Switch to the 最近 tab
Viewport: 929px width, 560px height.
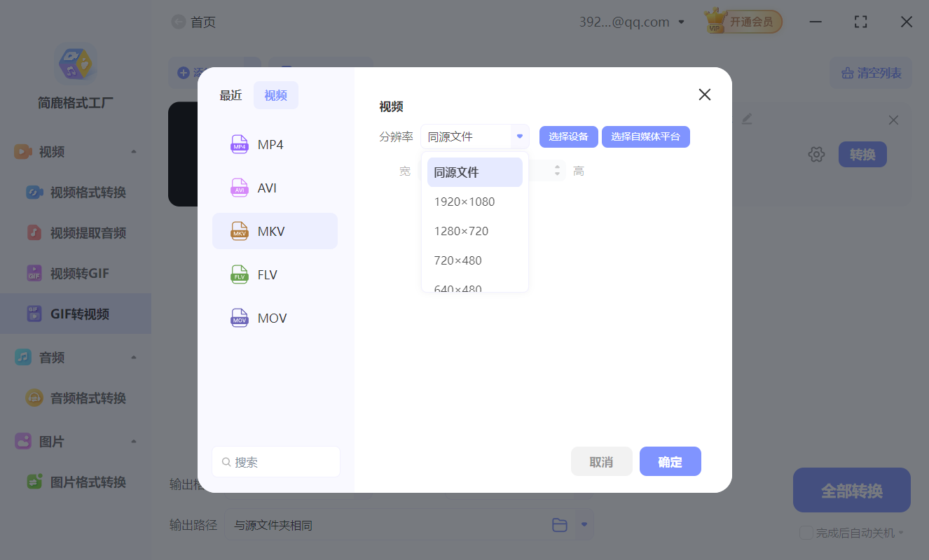pos(231,94)
